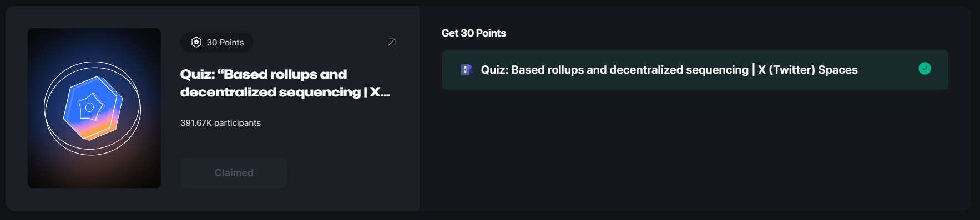Open the quiz via the diagonal arrow icon
Viewport: 980px width, 220px height.
pyautogui.click(x=392, y=42)
